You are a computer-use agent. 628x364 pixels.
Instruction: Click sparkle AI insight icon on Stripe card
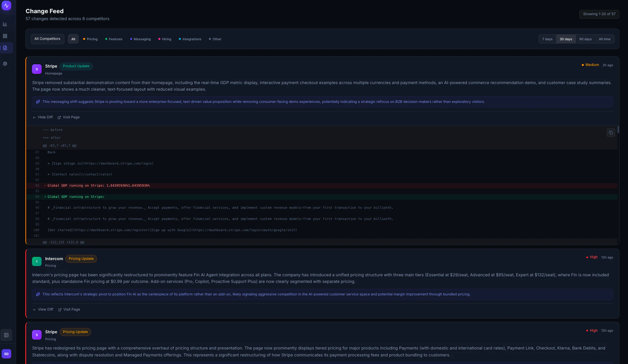click(x=38, y=102)
